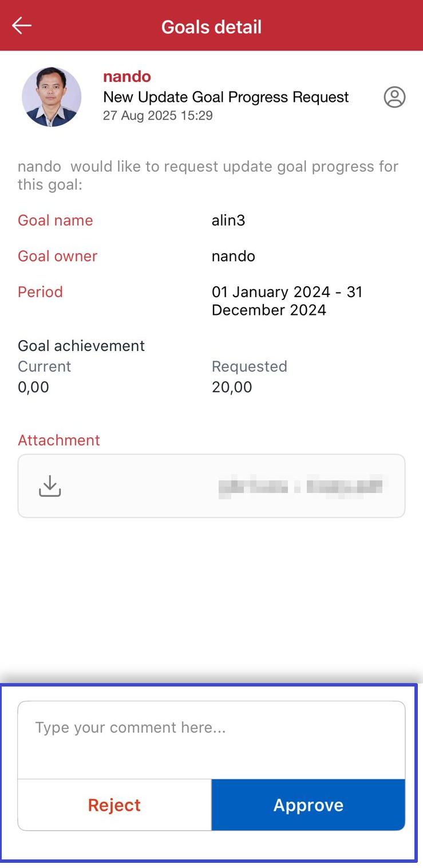The image size is (423, 868).
Task: Select 'New Update Goal Progress Request' heading
Action: tap(226, 97)
